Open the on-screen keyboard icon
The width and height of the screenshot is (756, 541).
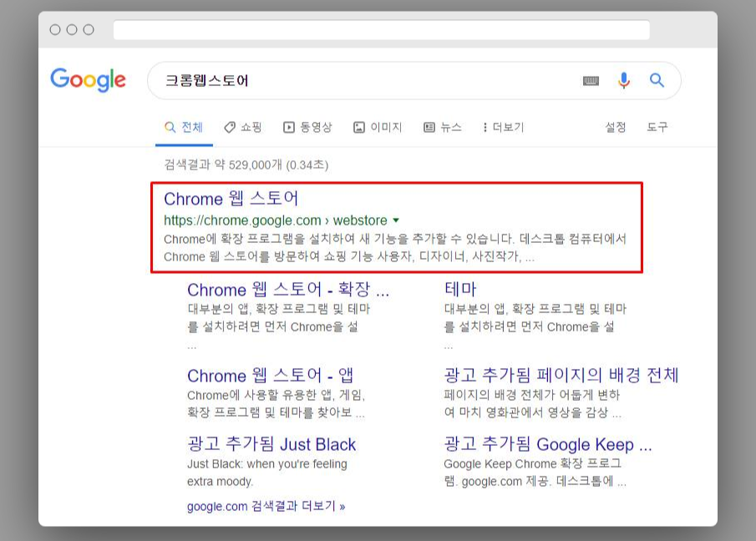591,81
